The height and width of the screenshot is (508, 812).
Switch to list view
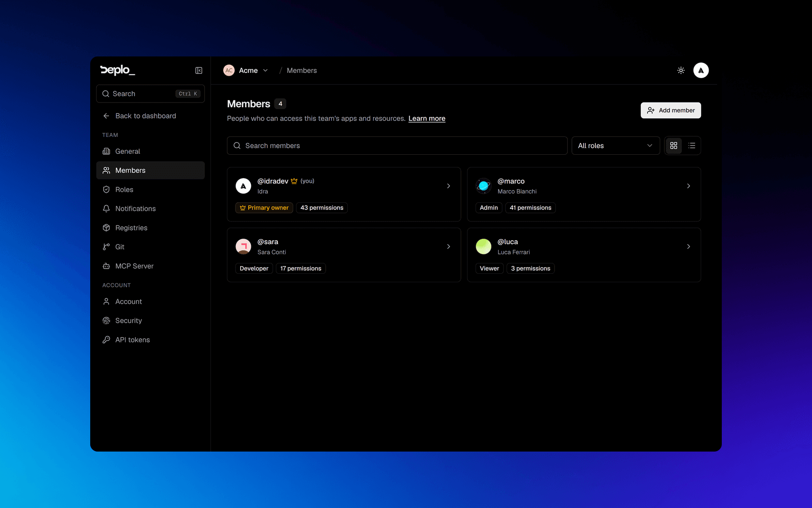(x=692, y=146)
